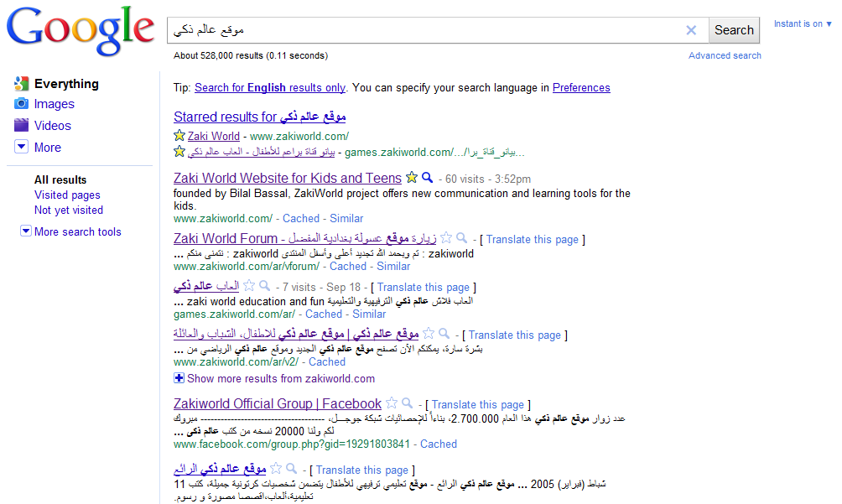Click magnifier preview for Facebook group result

click(408, 403)
